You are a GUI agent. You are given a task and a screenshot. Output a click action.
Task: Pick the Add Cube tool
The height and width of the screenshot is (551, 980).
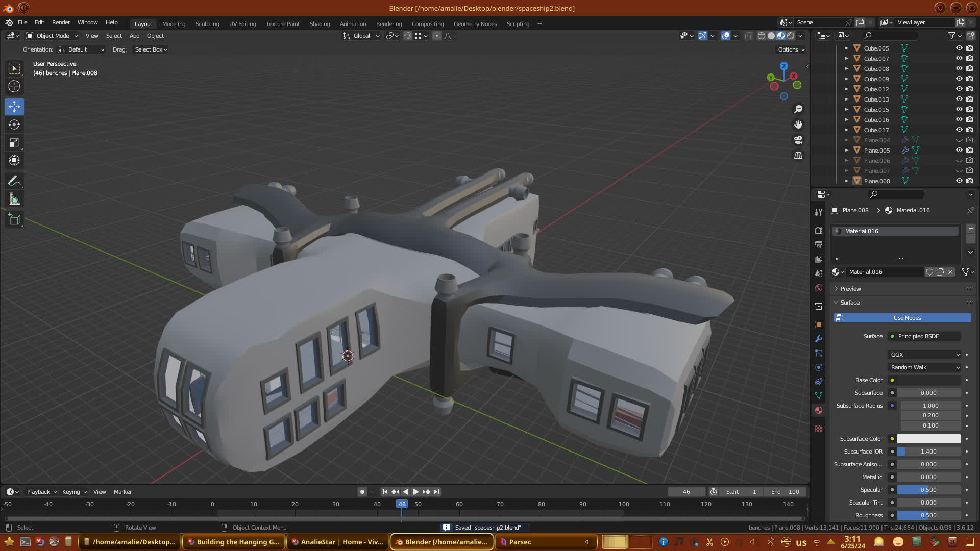14,219
